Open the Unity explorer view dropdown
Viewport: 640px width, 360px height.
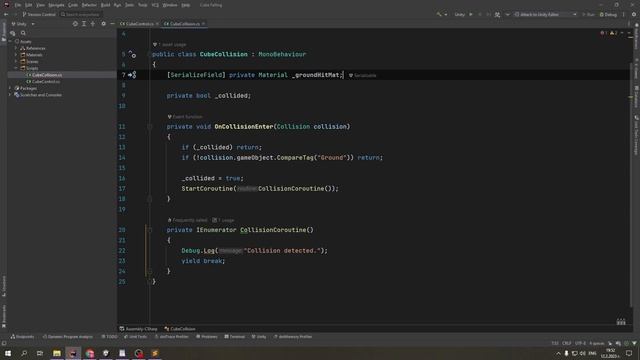click(x=23, y=24)
